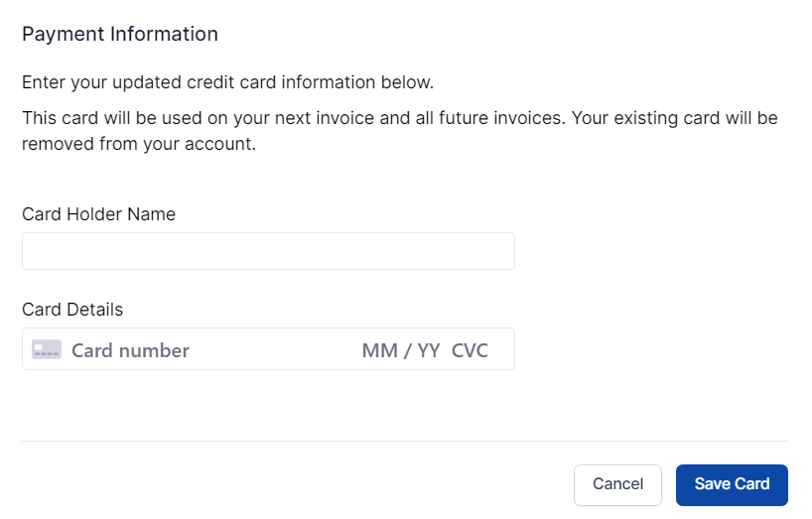Click the 'Enter your updated credit card information' text

coord(228,81)
